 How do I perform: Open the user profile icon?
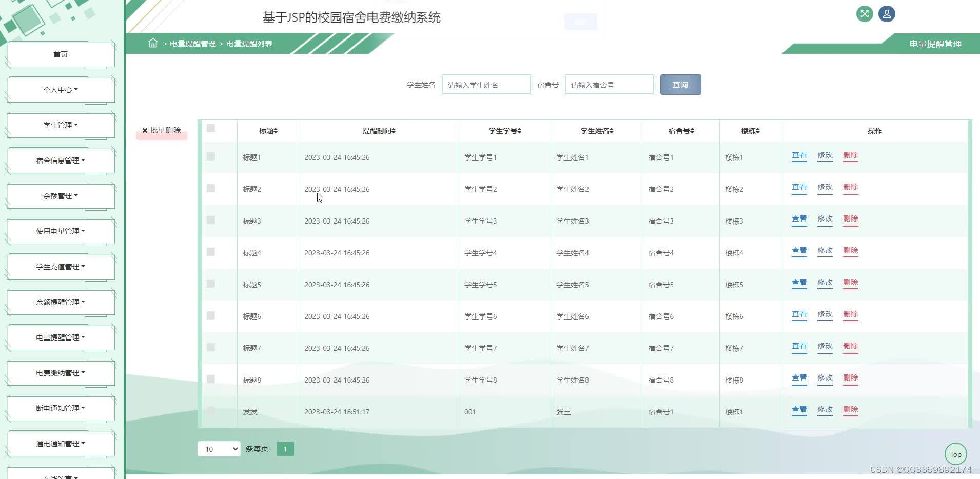[x=887, y=14]
